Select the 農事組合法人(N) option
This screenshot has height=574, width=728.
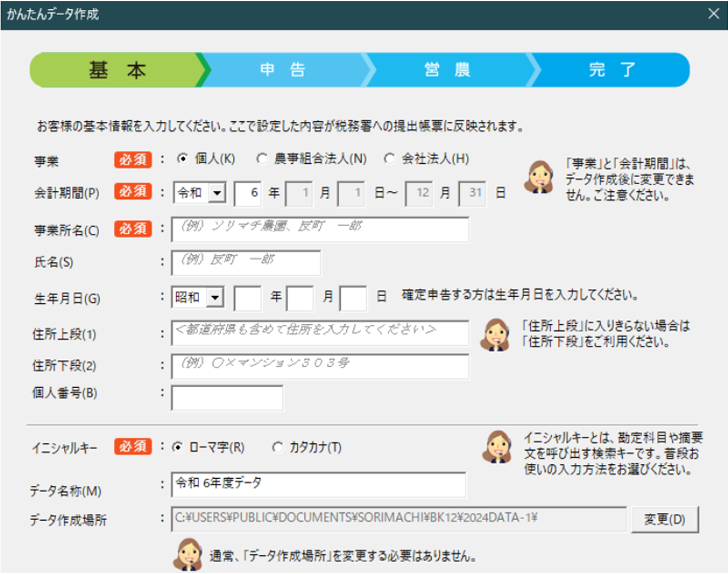coord(262,158)
